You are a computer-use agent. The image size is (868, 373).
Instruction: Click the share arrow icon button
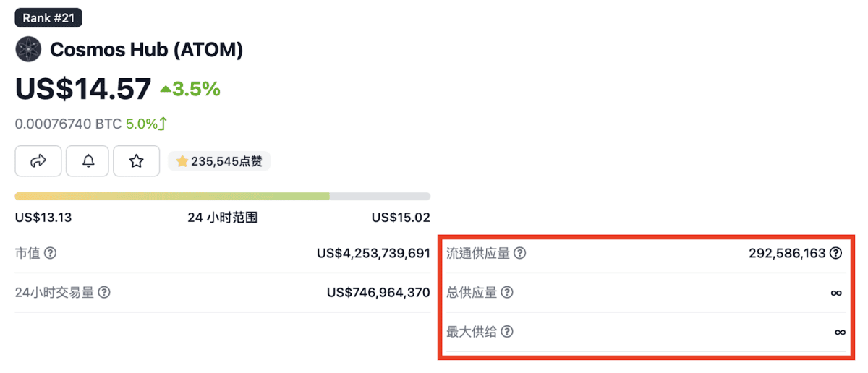[38, 161]
